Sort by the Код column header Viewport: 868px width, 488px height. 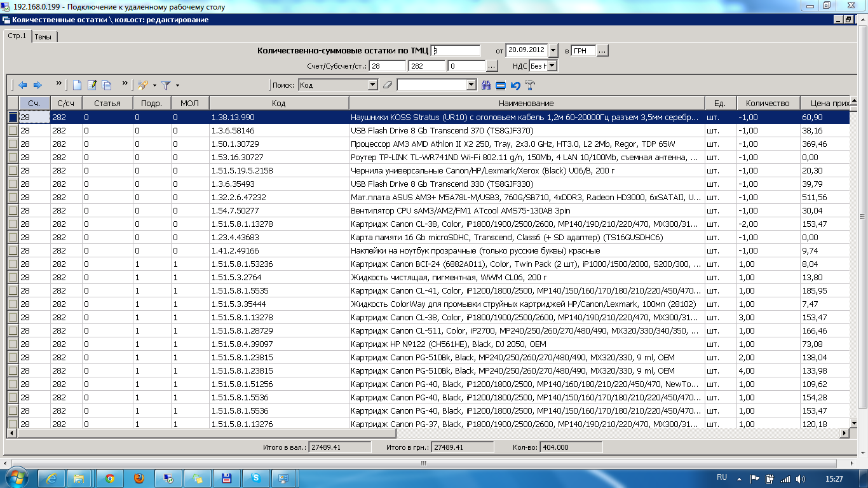(x=279, y=103)
